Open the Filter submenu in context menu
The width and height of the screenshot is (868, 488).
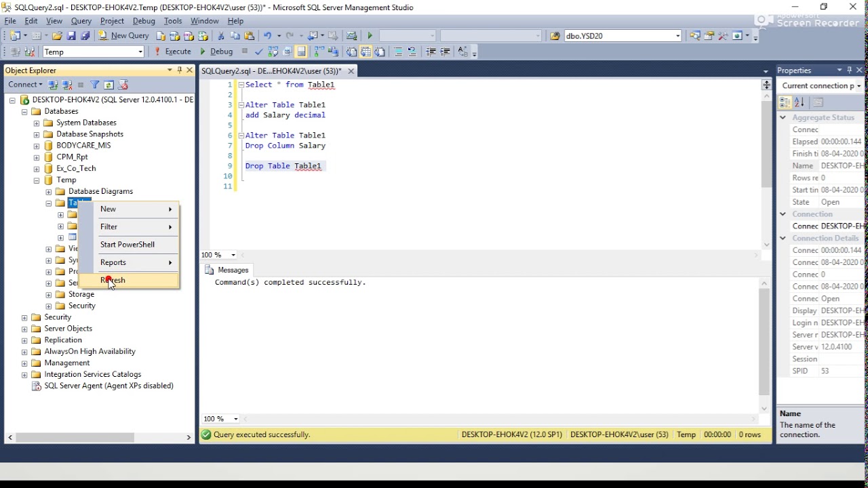click(x=129, y=226)
